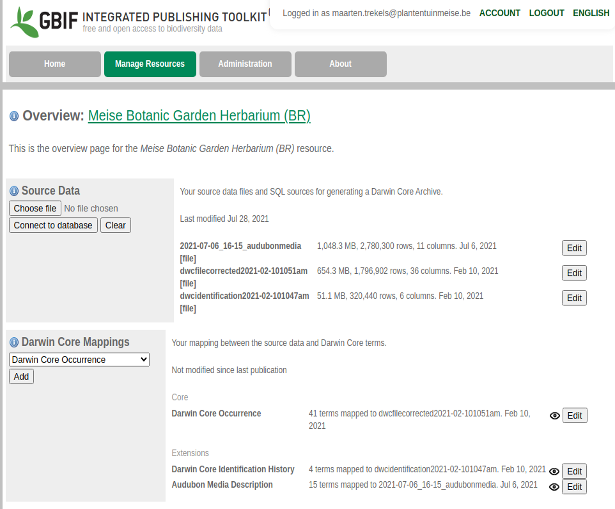The image size is (615, 509).
Task: Open Administration tab
Action: pyautogui.click(x=245, y=64)
